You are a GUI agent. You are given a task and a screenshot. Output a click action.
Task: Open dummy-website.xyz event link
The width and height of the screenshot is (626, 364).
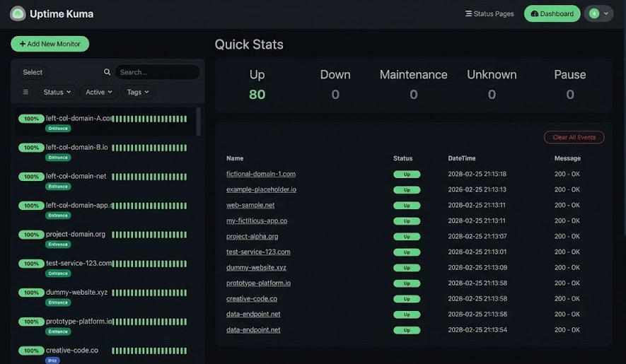(x=256, y=267)
